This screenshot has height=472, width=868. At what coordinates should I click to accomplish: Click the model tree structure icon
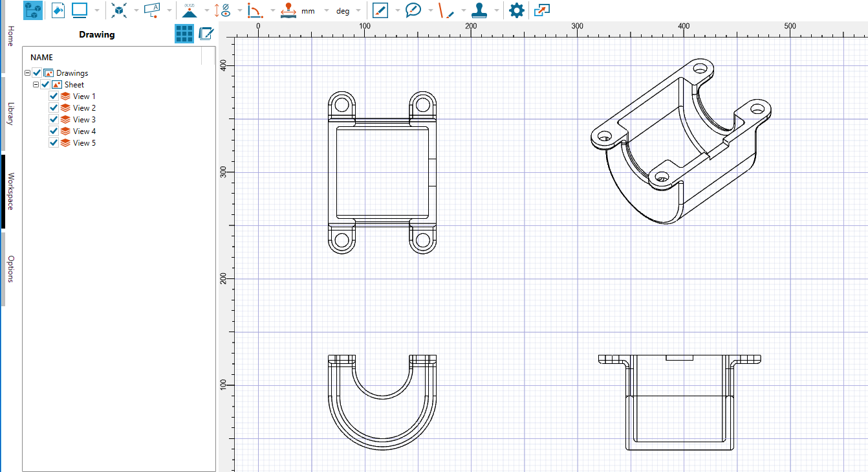click(33, 10)
